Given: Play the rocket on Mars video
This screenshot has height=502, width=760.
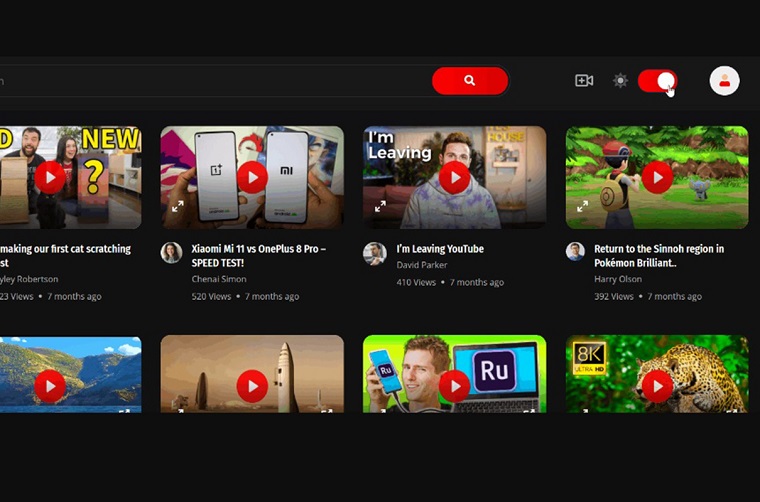Looking at the screenshot, I should pyautogui.click(x=252, y=386).
